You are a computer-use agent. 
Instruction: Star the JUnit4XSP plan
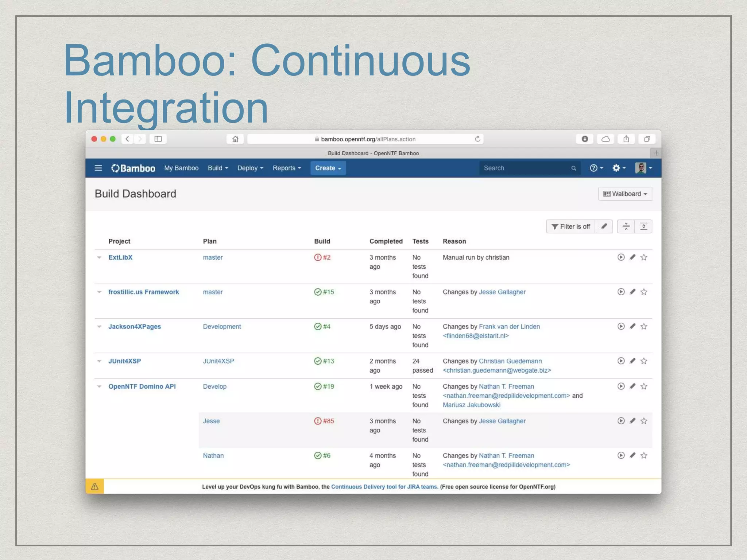[x=644, y=361]
